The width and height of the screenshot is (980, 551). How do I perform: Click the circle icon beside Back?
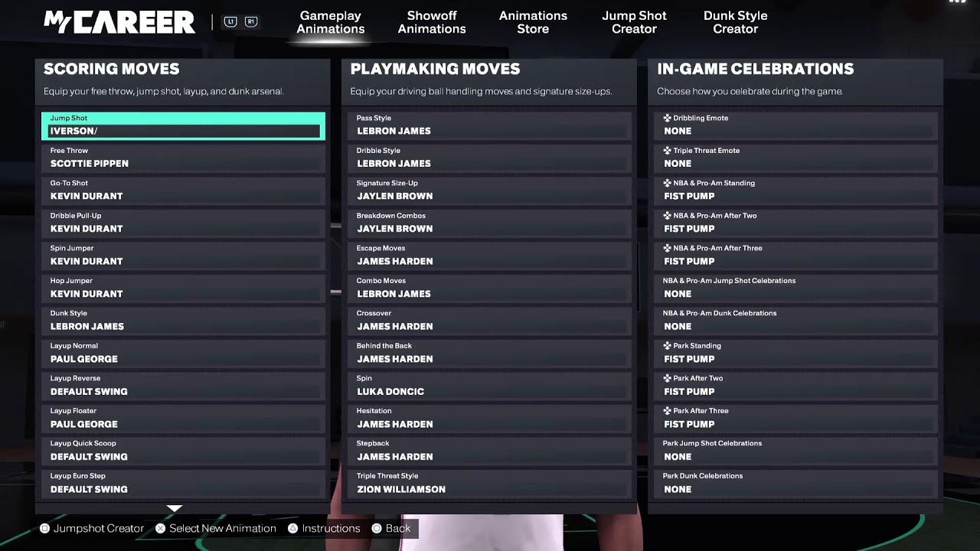pos(377,528)
